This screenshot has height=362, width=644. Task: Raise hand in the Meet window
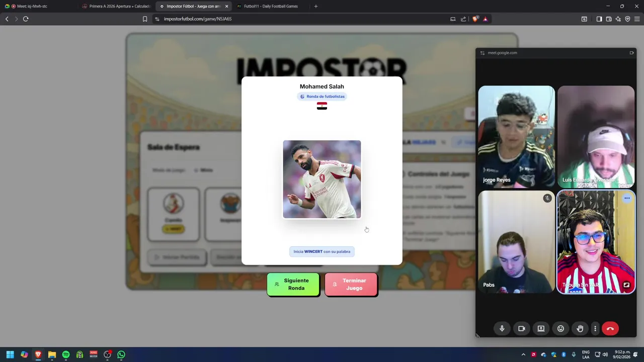(580, 328)
